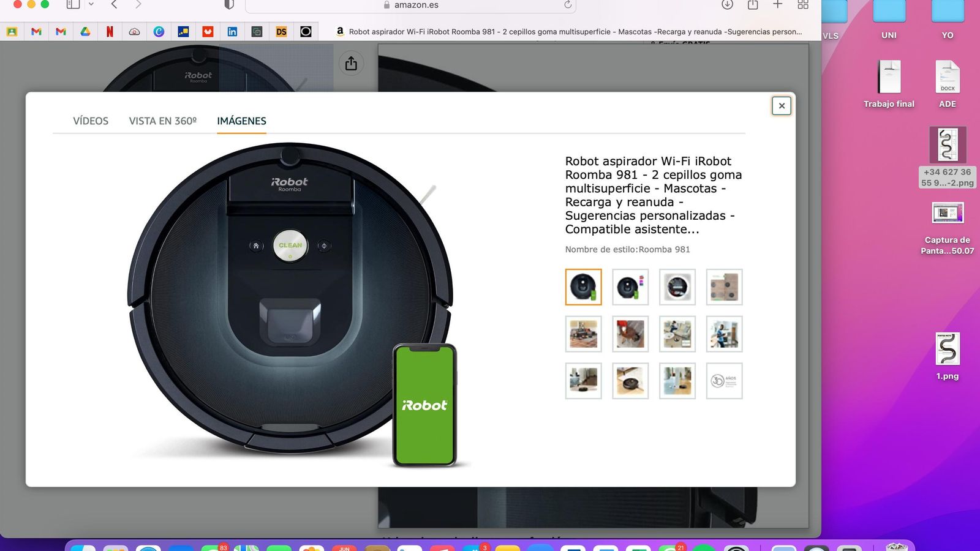Open the DS bookmark from the favorites bar
The height and width of the screenshot is (551, 980).
coord(281,31)
